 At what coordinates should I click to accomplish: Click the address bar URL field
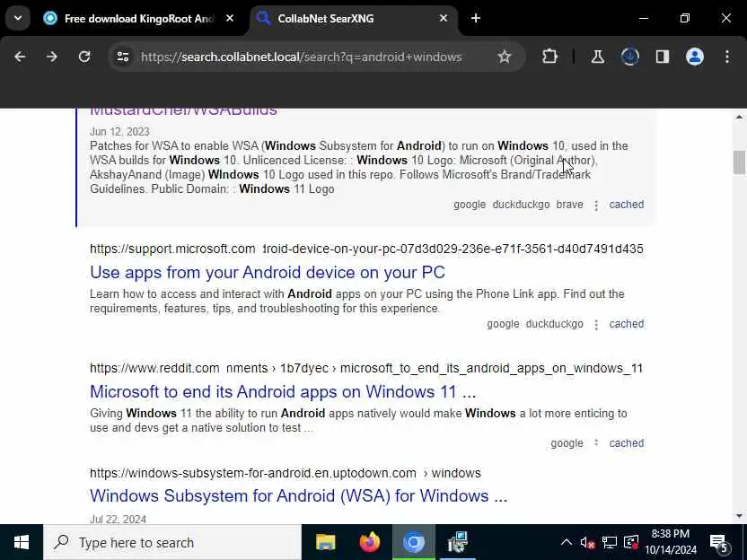tap(301, 57)
